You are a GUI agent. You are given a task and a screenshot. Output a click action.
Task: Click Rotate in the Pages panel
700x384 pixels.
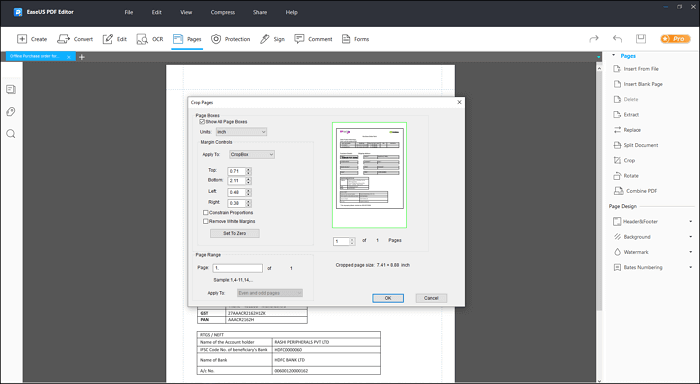pos(626,175)
